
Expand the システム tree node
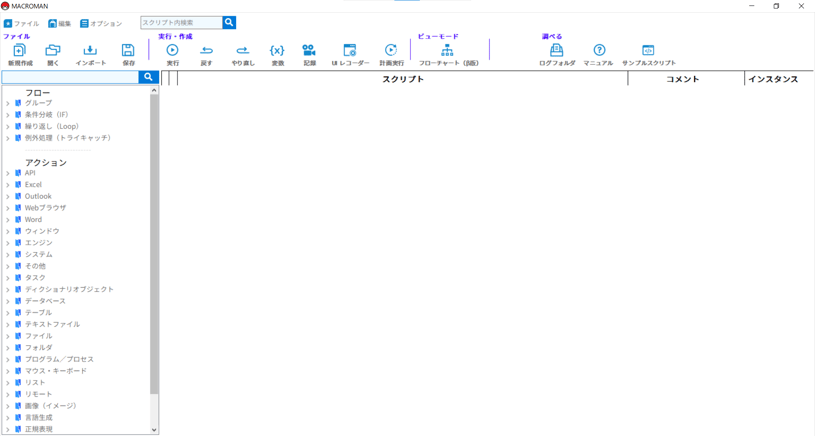(x=8, y=255)
